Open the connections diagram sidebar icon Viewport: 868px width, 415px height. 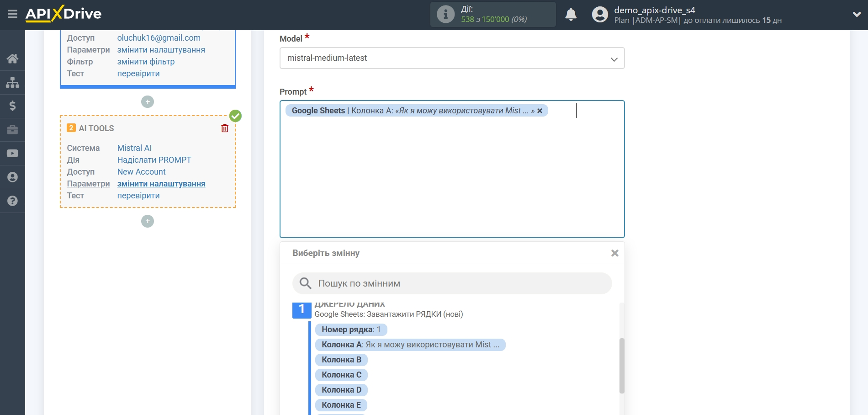tap(12, 82)
